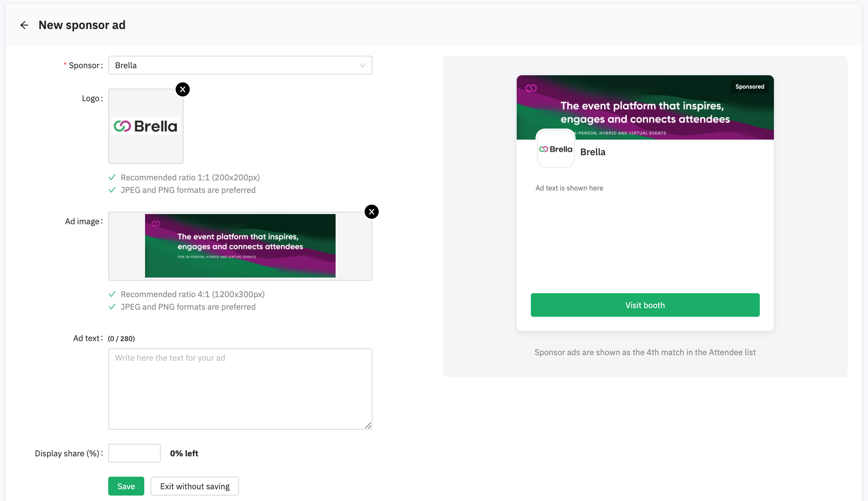Click the Display share percentage input
This screenshot has height=501, width=868.
tap(134, 453)
